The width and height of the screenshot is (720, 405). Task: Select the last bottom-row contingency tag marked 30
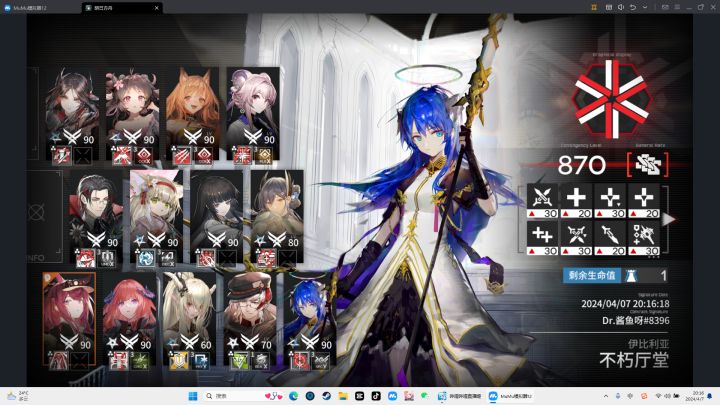(644, 238)
